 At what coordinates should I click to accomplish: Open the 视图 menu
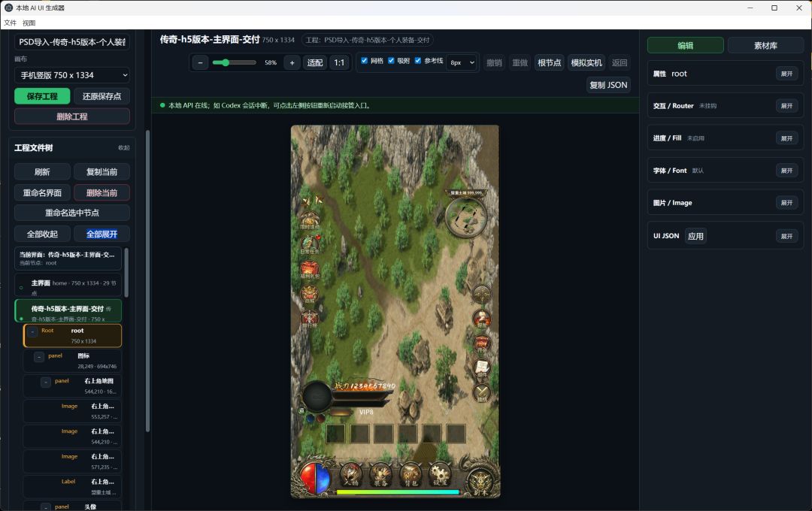tap(29, 23)
